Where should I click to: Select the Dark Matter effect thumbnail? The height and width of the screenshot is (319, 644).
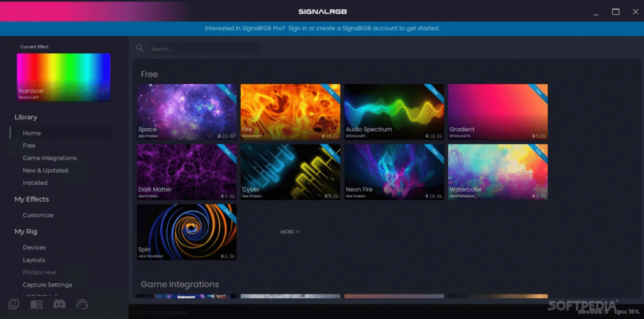point(186,172)
